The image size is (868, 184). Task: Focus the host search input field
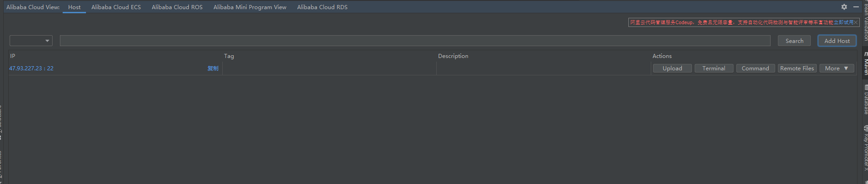click(x=415, y=41)
